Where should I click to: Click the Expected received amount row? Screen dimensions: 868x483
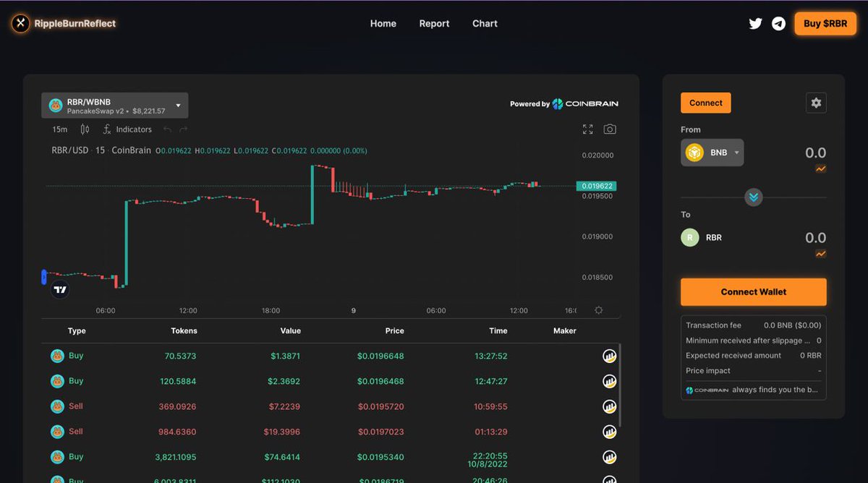point(753,355)
